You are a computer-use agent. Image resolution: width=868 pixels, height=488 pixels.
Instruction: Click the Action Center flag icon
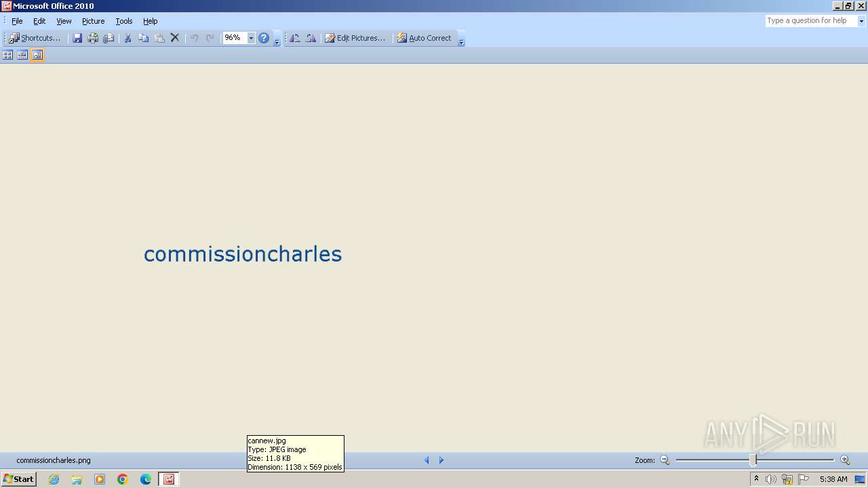tap(804, 479)
